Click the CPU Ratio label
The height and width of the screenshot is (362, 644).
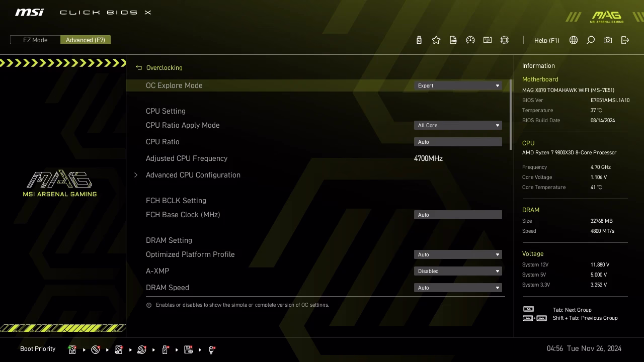[x=163, y=142]
